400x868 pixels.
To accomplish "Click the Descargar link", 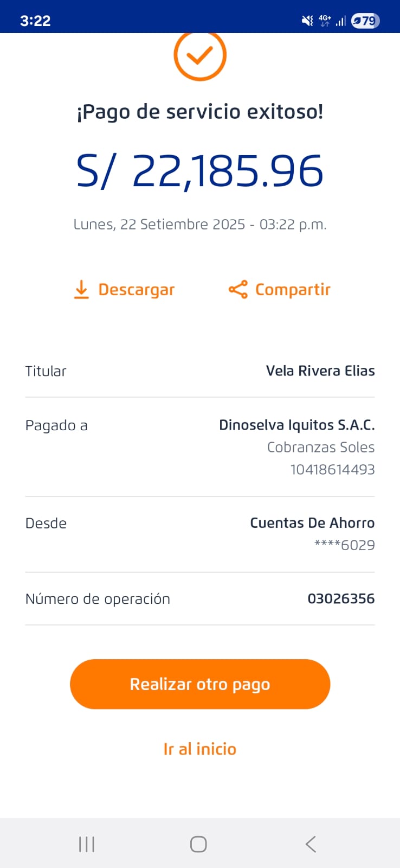I will tap(136, 290).
